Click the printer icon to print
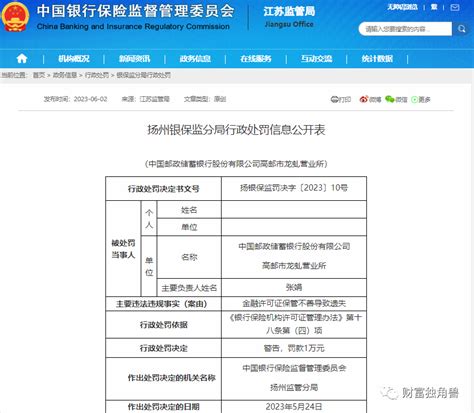The height and width of the screenshot is (413, 474). click(x=334, y=99)
